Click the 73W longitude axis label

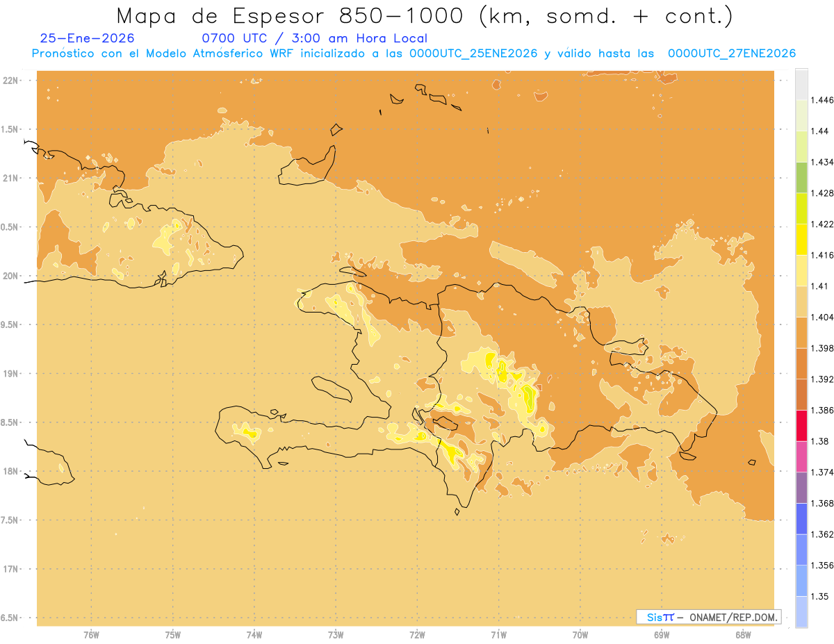[x=336, y=635]
